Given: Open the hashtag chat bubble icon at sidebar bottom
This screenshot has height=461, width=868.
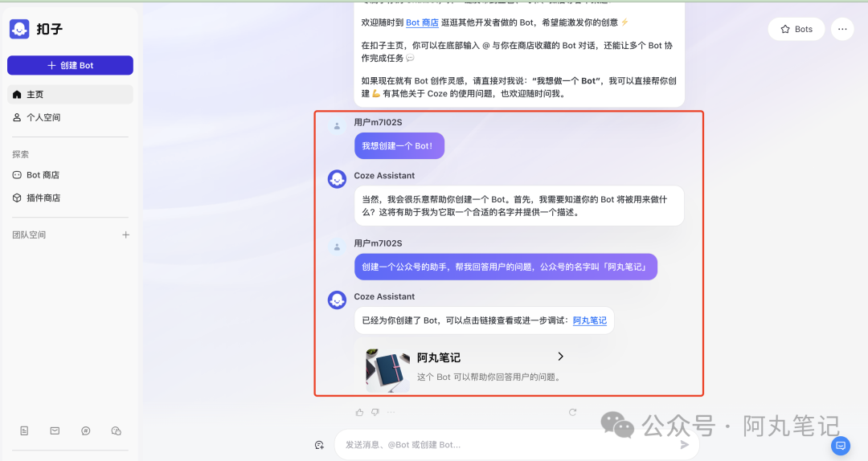Looking at the screenshot, I should pos(86,430).
